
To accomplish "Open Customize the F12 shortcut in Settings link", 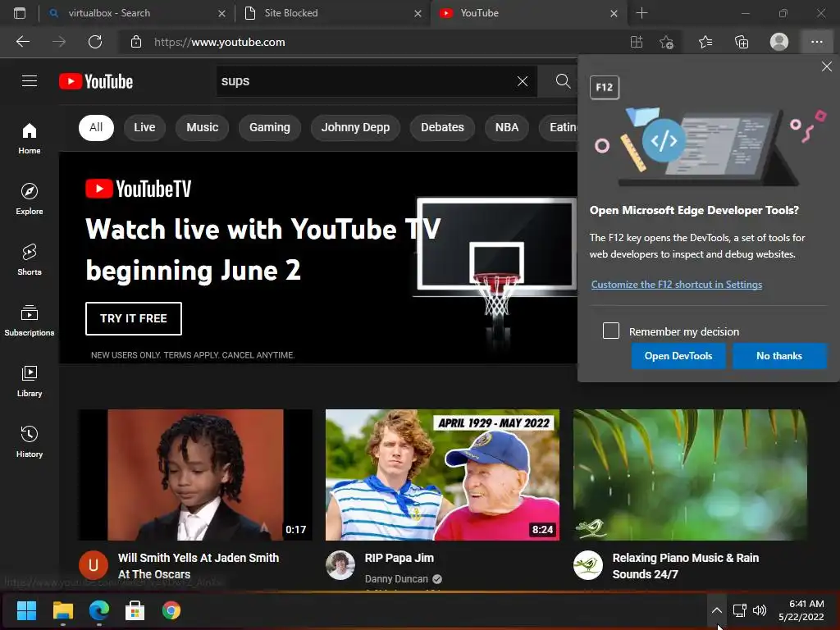I will click(677, 285).
